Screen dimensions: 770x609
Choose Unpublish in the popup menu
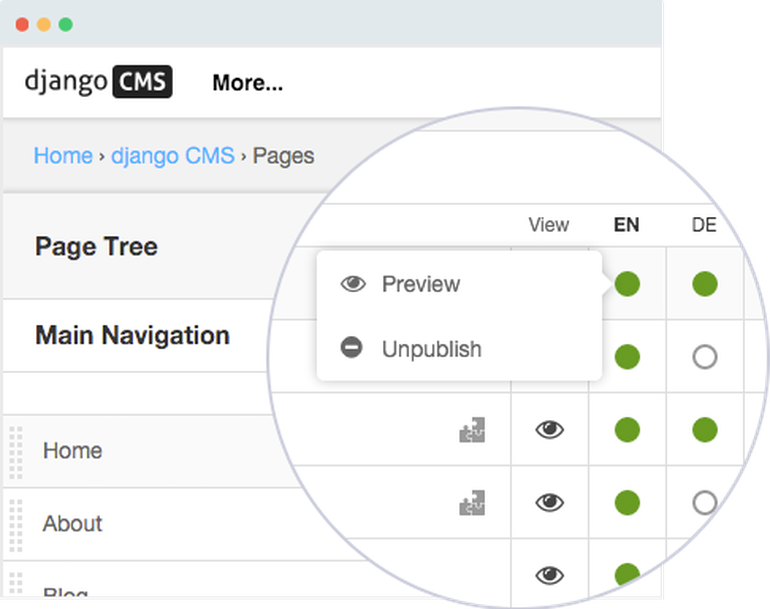click(432, 349)
